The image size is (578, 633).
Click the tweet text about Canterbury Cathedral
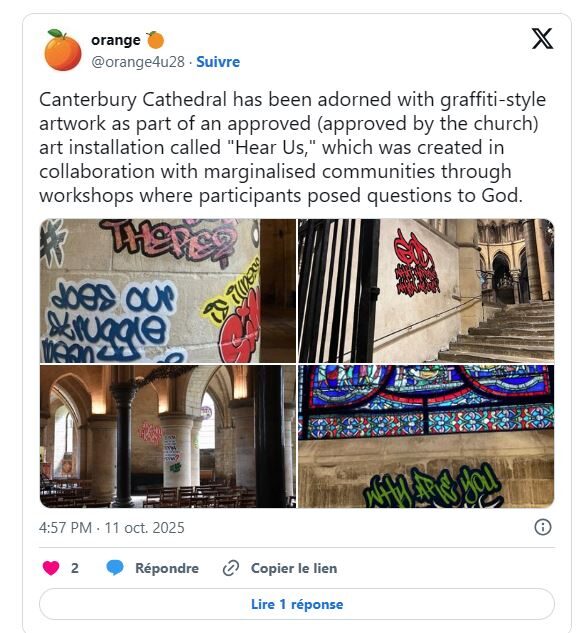click(293, 147)
